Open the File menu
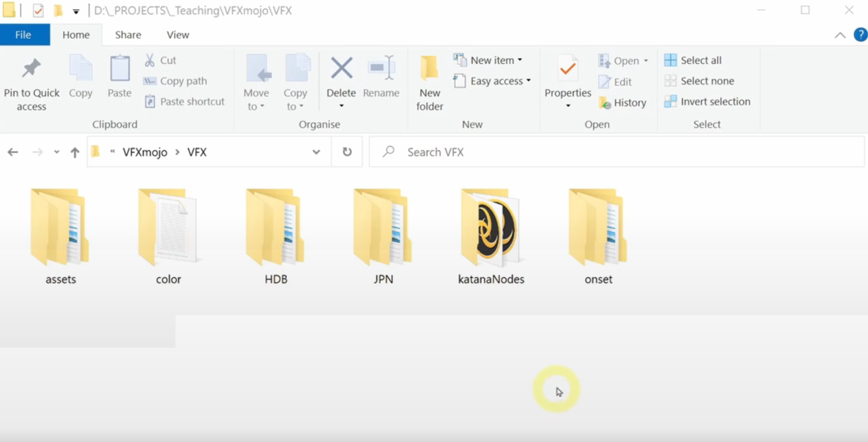Screen dimensions: 868x442 pyautogui.click(x=23, y=35)
